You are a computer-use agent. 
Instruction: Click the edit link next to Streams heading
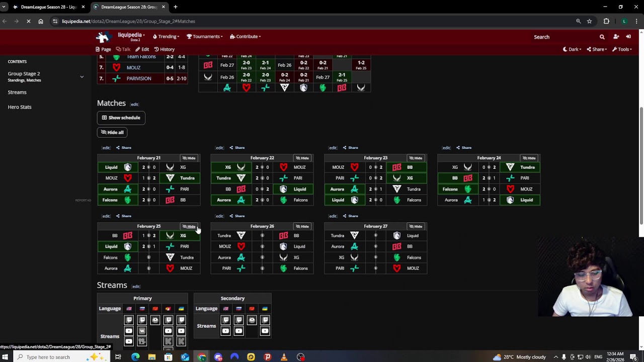[x=136, y=287]
